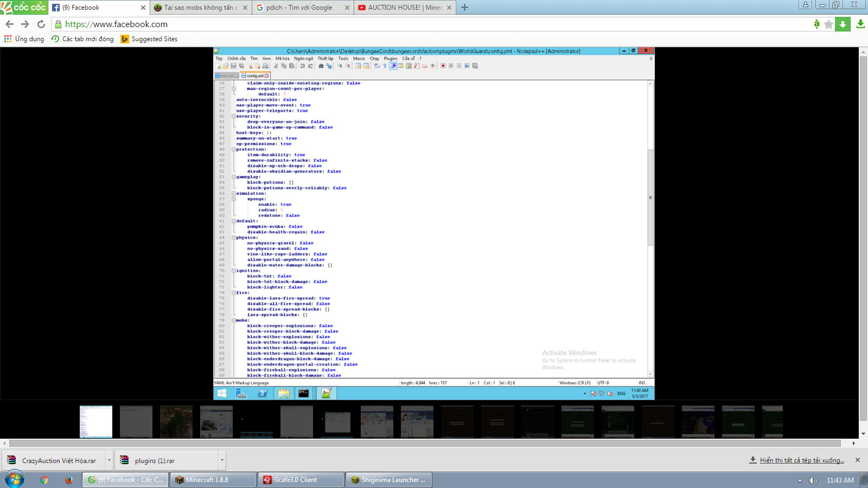Click the record macro red dot icon
868x488 pixels.
[443, 66]
